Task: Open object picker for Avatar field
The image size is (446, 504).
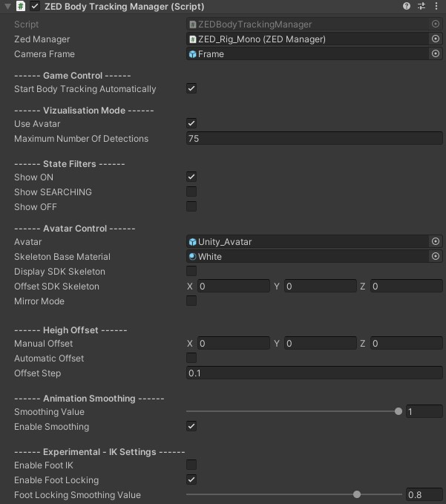Action: pyautogui.click(x=436, y=241)
